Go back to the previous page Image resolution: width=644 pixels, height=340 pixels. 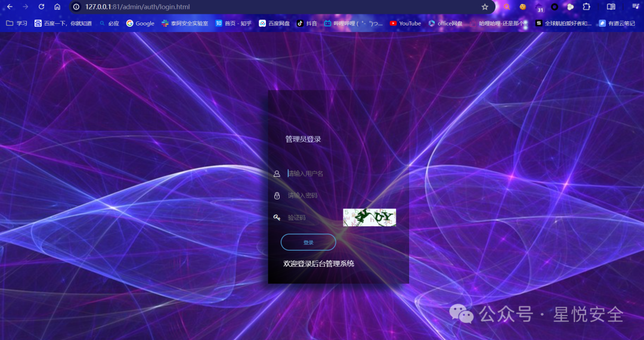(10, 7)
